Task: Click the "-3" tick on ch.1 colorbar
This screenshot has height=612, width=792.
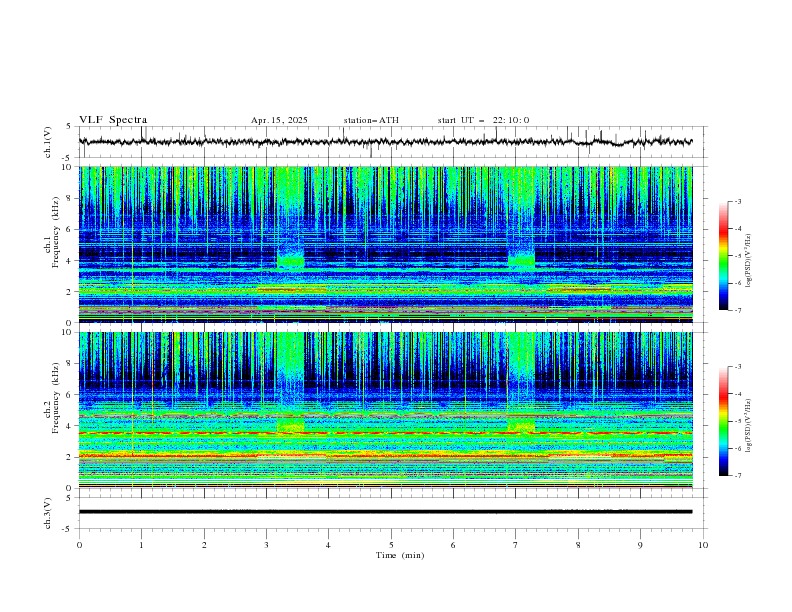Action: tap(737, 201)
